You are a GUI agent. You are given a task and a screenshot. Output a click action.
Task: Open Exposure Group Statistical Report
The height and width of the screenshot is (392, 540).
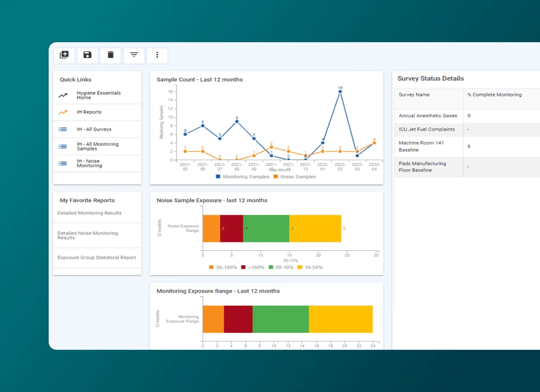click(x=96, y=257)
